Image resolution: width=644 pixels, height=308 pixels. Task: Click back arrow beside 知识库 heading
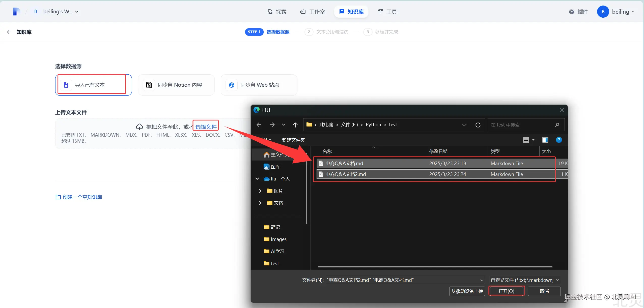tap(9, 32)
